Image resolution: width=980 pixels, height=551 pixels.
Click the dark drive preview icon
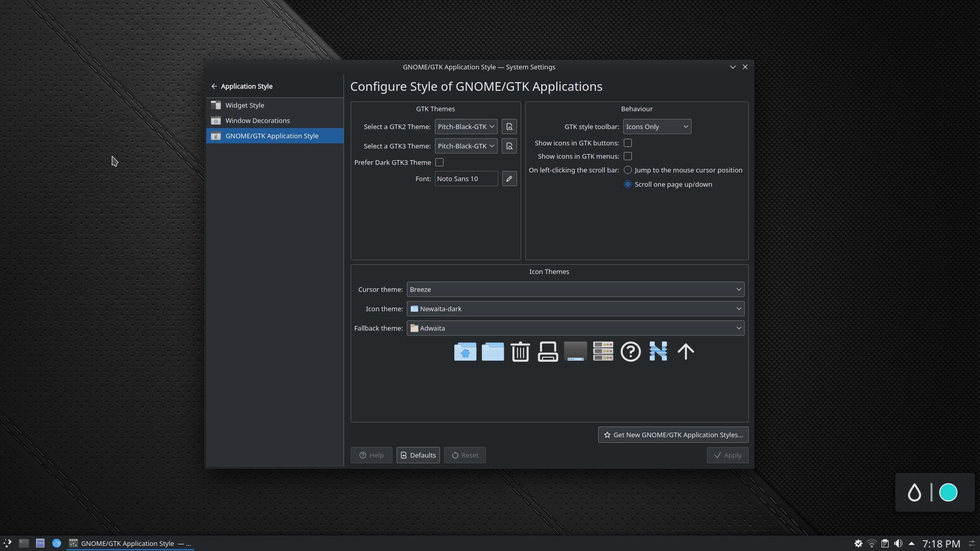(575, 352)
